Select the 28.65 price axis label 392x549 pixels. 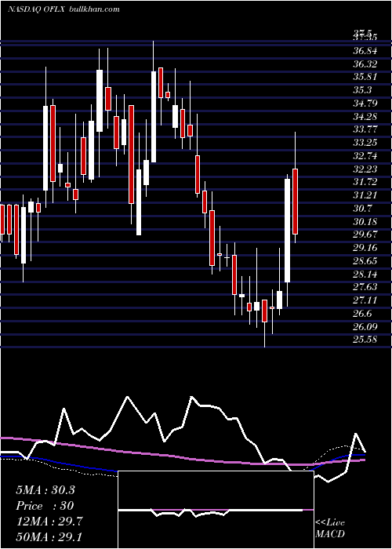(365, 261)
